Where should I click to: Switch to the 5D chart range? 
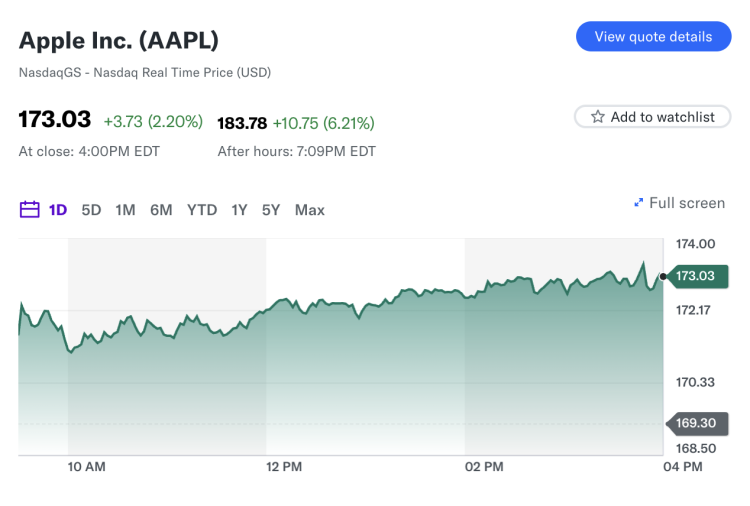pos(91,210)
